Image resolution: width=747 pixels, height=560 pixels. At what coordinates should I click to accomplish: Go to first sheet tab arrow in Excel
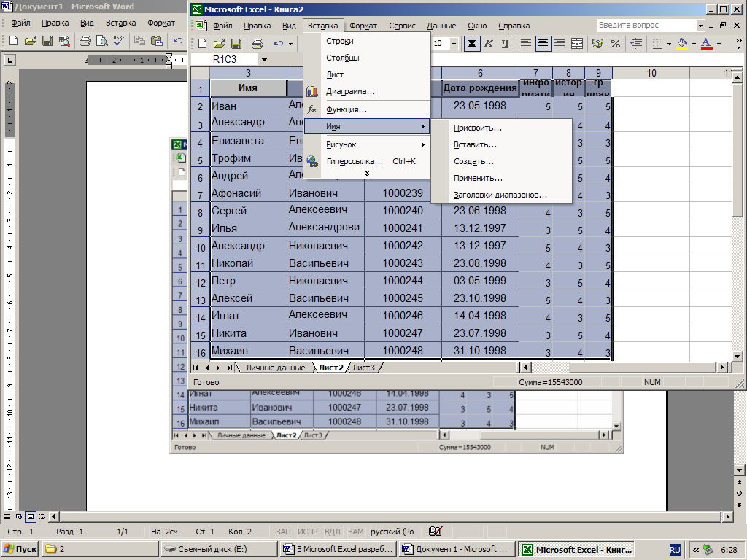coord(196,367)
